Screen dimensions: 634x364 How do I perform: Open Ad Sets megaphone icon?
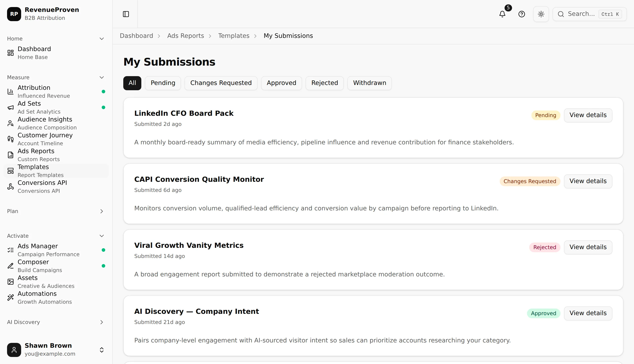click(x=11, y=107)
